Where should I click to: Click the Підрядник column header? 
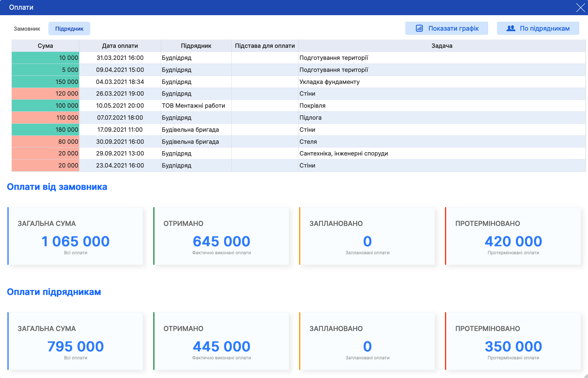[196, 46]
